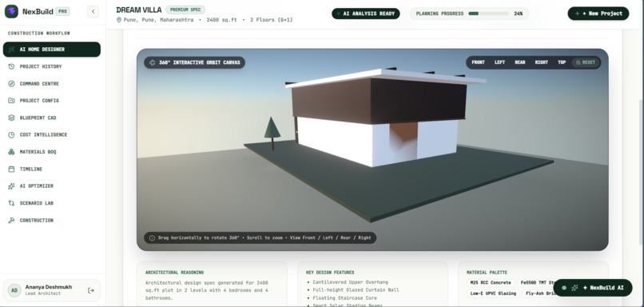The height and width of the screenshot is (307, 644).
Task: Click Full-height Glazed Curtain Wall feature
Action: (x=356, y=289)
